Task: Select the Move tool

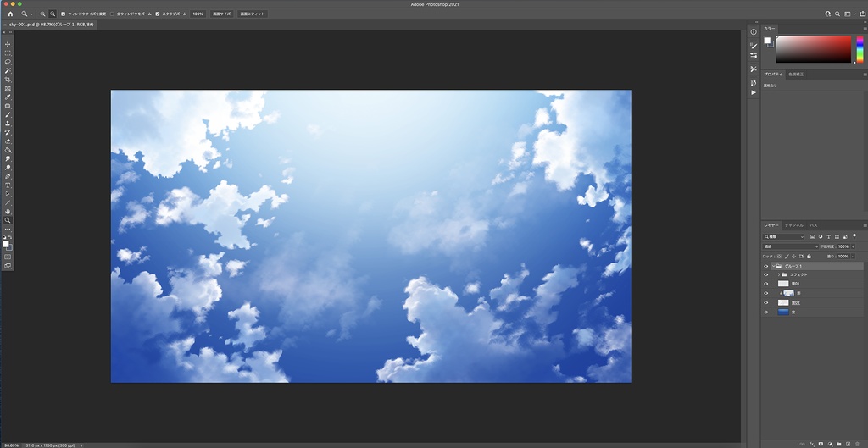Action: pos(8,44)
